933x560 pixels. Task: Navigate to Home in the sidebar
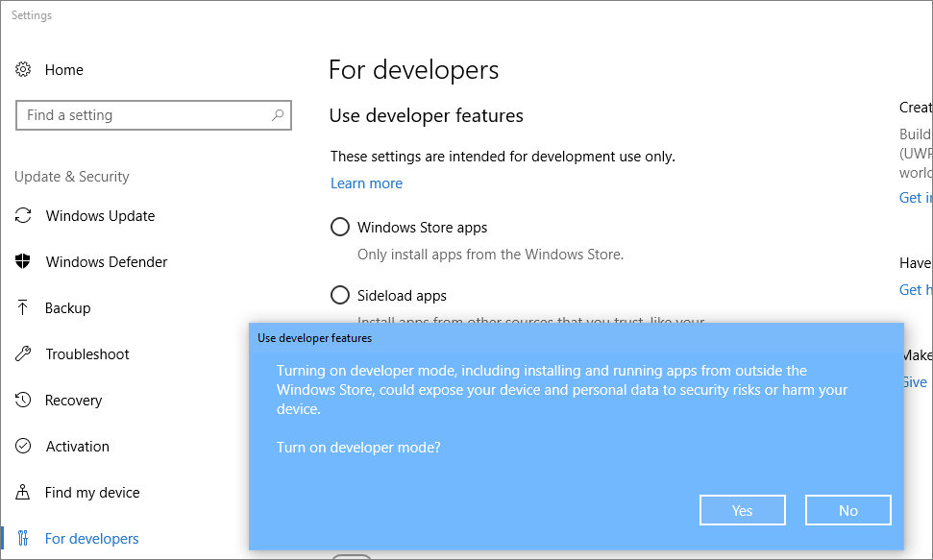[x=63, y=69]
